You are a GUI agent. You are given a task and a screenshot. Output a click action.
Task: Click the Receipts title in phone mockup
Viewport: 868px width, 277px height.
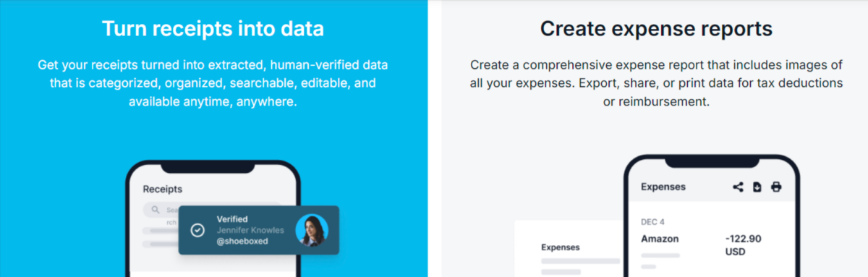click(x=163, y=189)
